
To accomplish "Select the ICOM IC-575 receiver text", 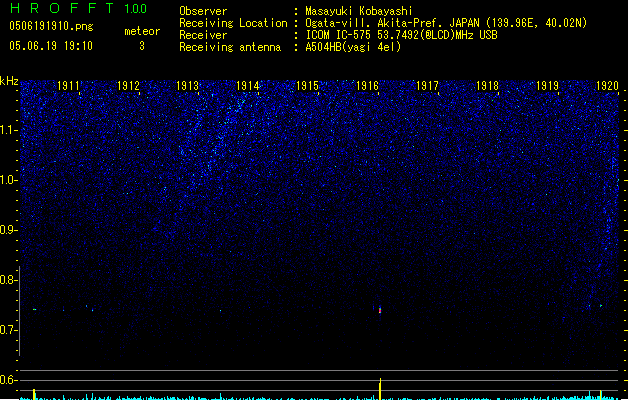I will coord(402,35).
